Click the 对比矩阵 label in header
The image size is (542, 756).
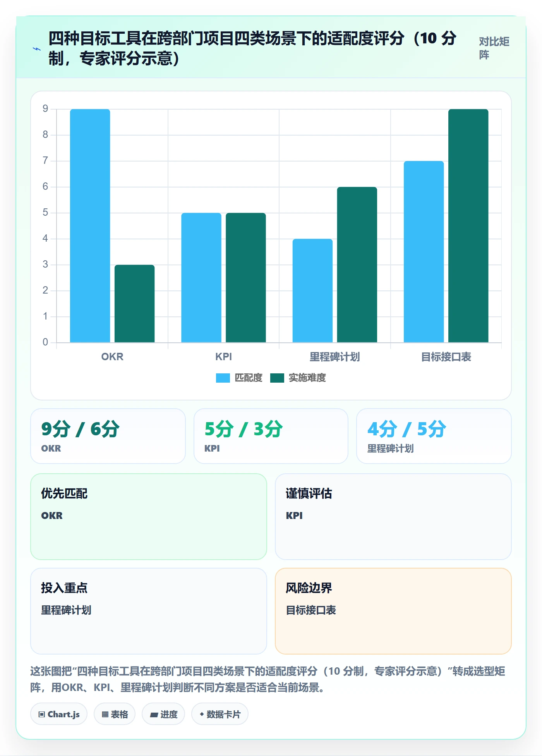click(x=494, y=48)
